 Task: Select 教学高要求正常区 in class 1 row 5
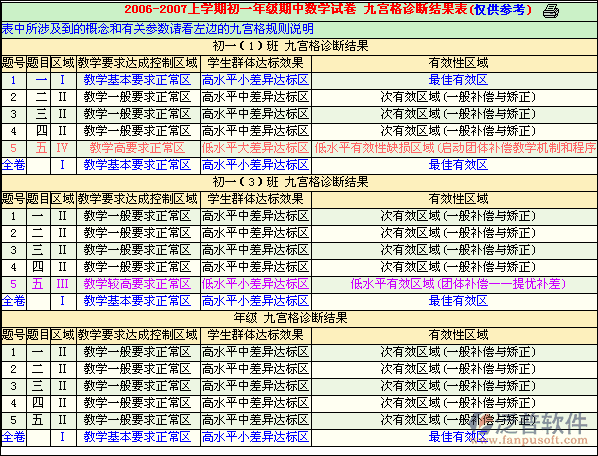point(137,148)
